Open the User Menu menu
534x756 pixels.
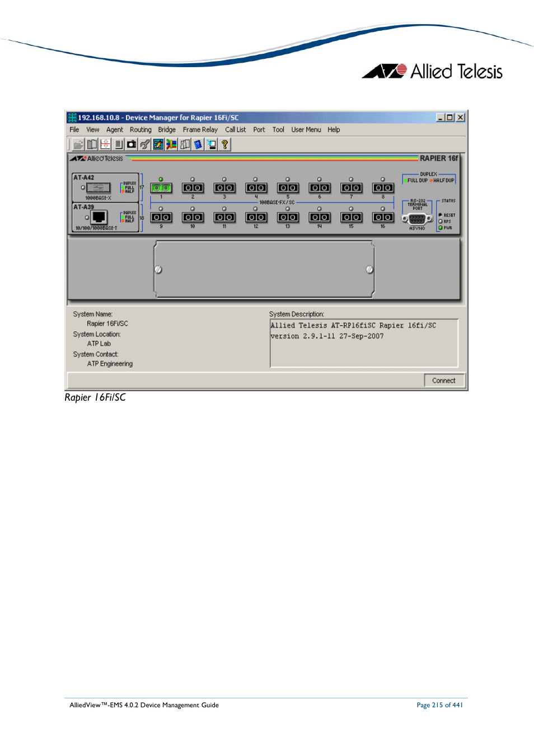pyautogui.click(x=306, y=130)
